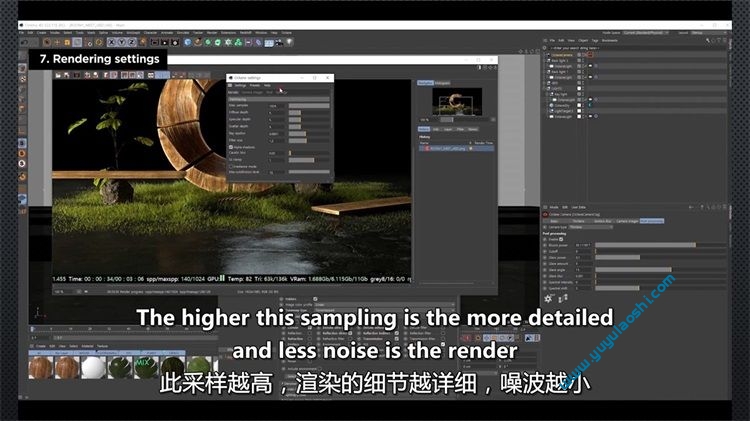Toggle the Post processing Enable checkbox
The height and width of the screenshot is (421, 750).
pos(561,239)
